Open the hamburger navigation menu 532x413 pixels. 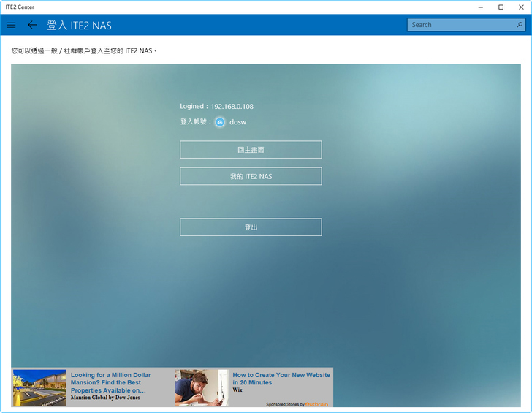click(x=11, y=25)
